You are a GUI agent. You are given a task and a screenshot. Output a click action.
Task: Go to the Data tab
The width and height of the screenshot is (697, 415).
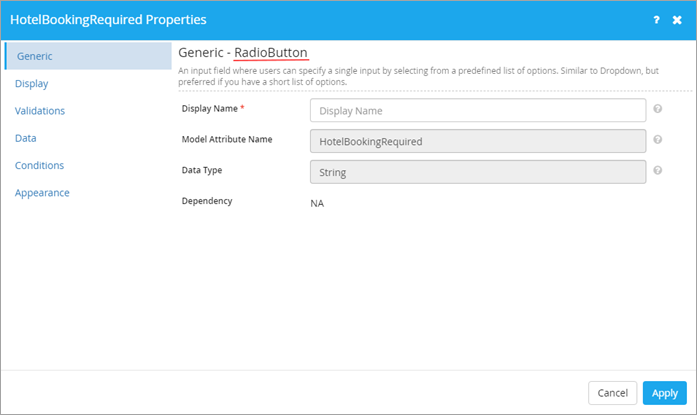[x=26, y=138]
